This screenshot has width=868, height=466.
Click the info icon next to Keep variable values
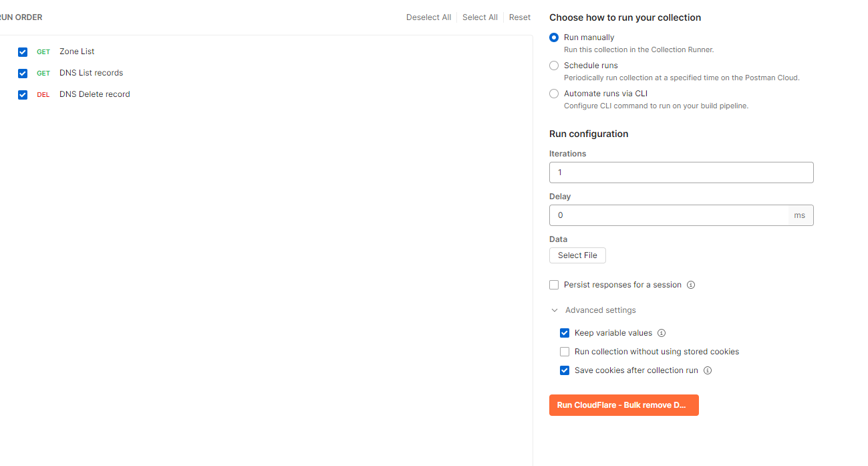click(x=661, y=332)
